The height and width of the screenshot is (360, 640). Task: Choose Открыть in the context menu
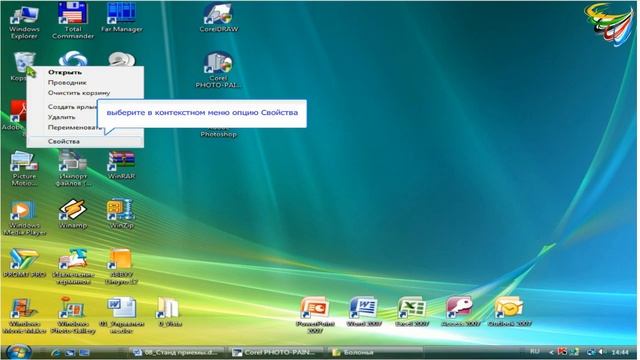pos(85,72)
